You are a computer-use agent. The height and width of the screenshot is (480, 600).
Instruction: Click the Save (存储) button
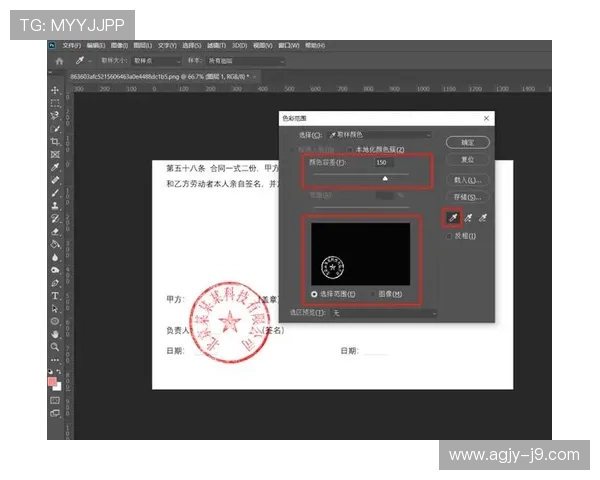[468, 197]
